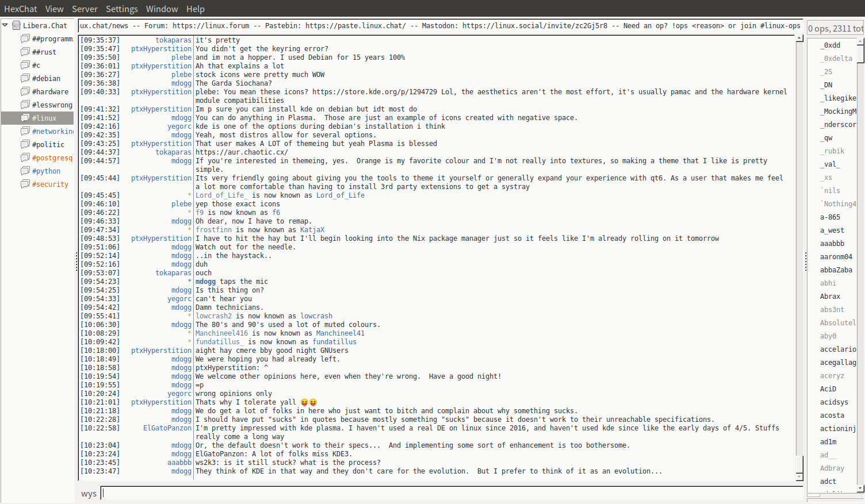The height and width of the screenshot is (504, 865).
Task: Collapse the Libera.Chat server tree
Action: coord(5,25)
